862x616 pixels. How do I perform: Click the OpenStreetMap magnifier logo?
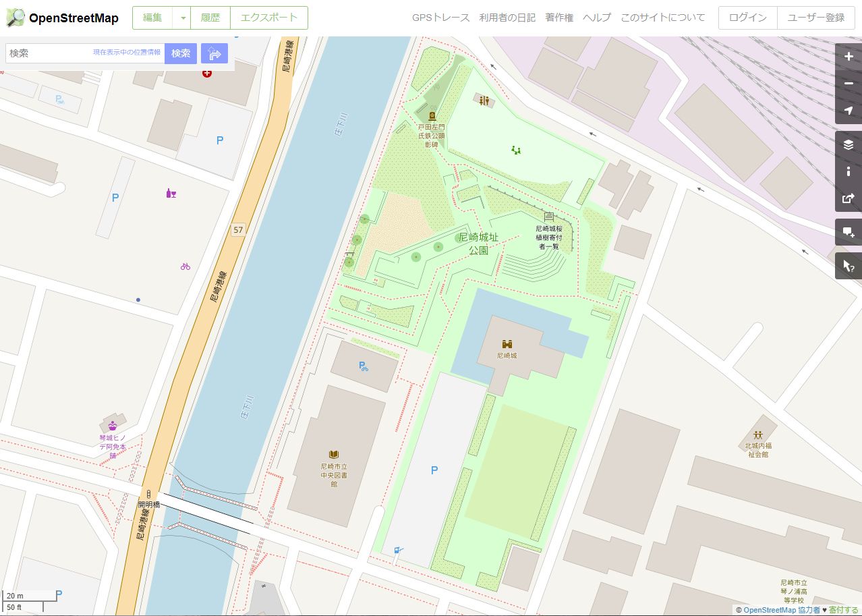coord(16,18)
